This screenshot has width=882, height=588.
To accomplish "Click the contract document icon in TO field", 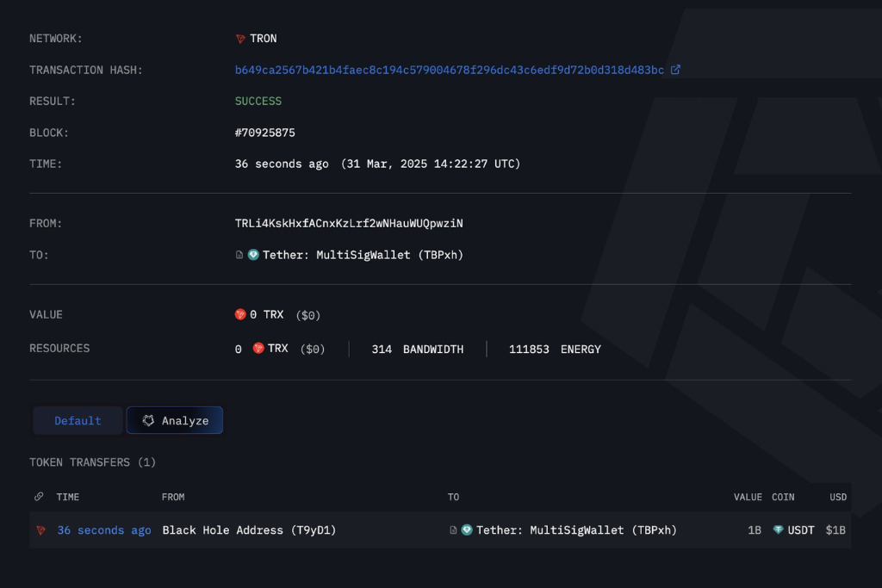I will (239, 255).
